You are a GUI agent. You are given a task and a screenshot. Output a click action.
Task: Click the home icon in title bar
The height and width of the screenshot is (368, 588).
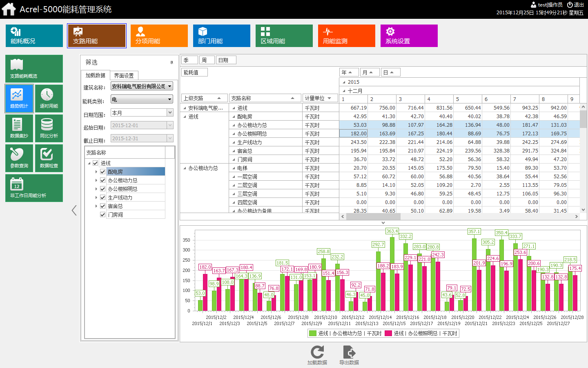(9, 9)
